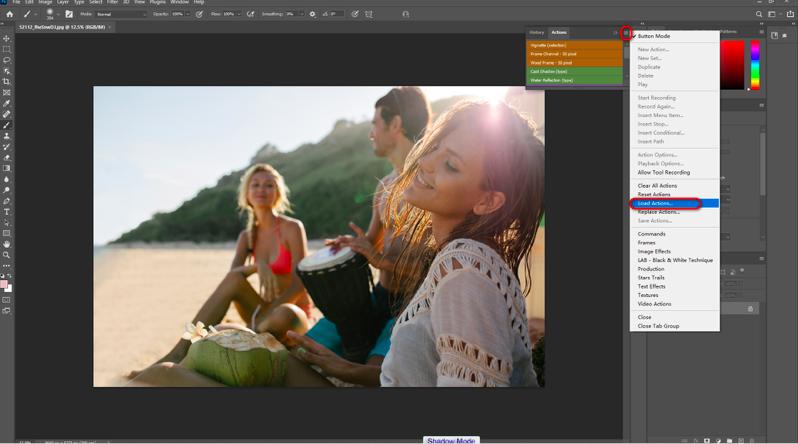
Task: Select the Rectangular Marquee tool
Action: [x=7, y=49]
